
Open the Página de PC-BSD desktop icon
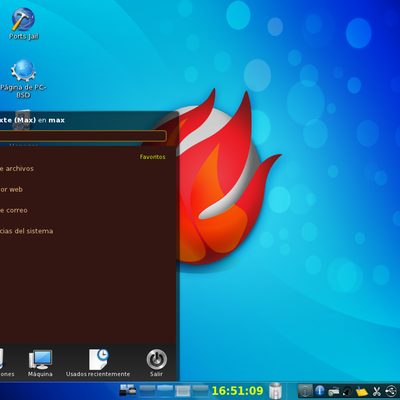(x=23, y=79)
